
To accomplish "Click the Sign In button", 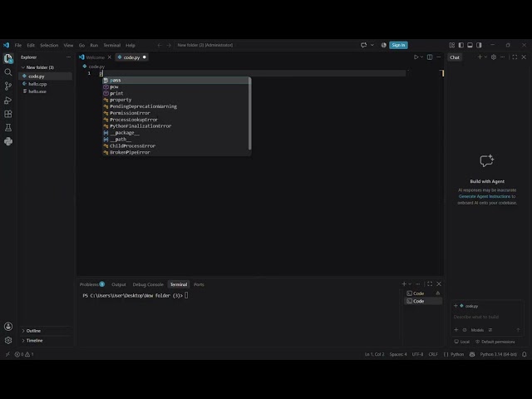I will [398, 45].
